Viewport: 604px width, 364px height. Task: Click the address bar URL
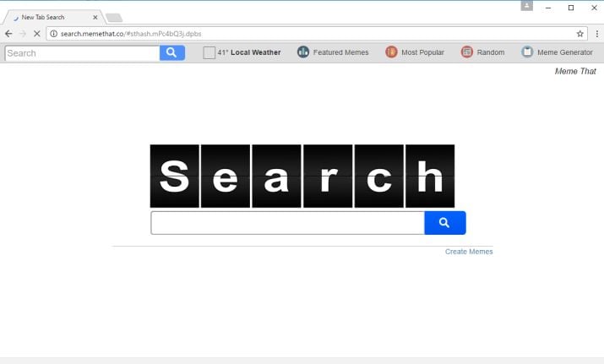click(x=131, y=34)
